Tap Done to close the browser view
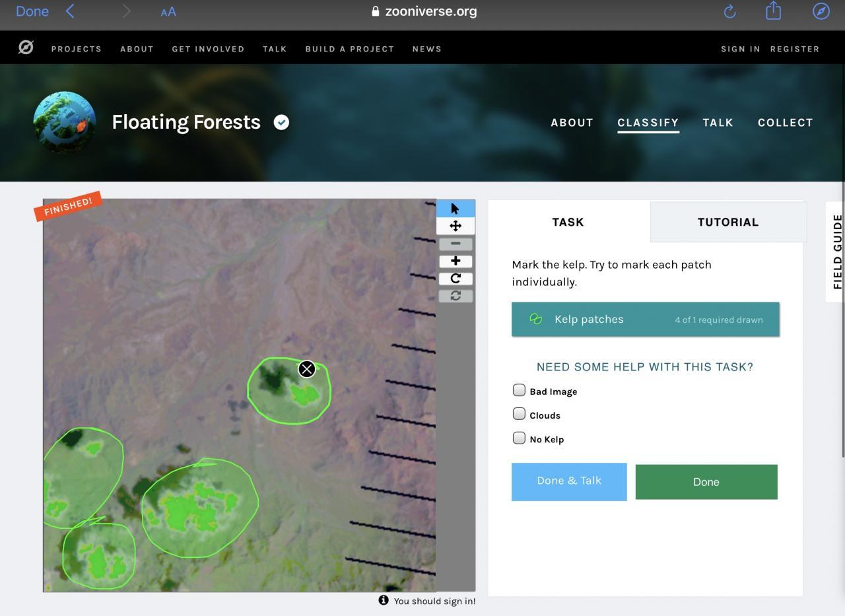This screenshot has width=845, height=616. point(32,11)
